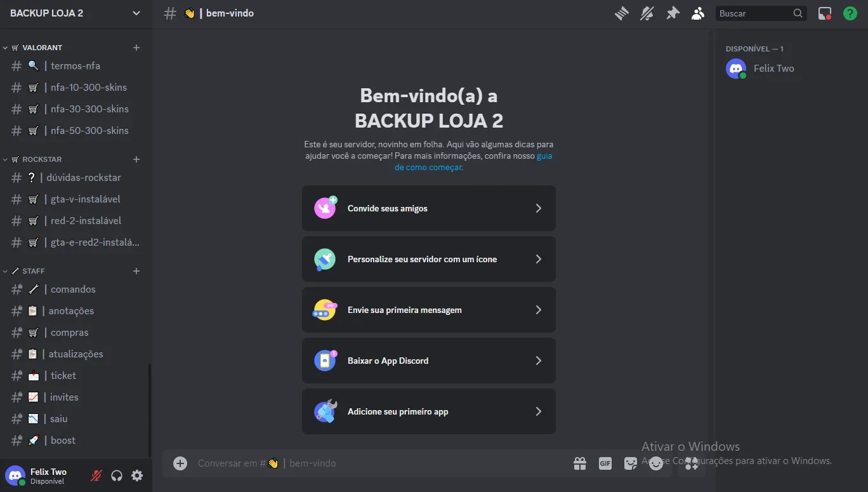Click the channel list scrollbar

coord(150,411)
